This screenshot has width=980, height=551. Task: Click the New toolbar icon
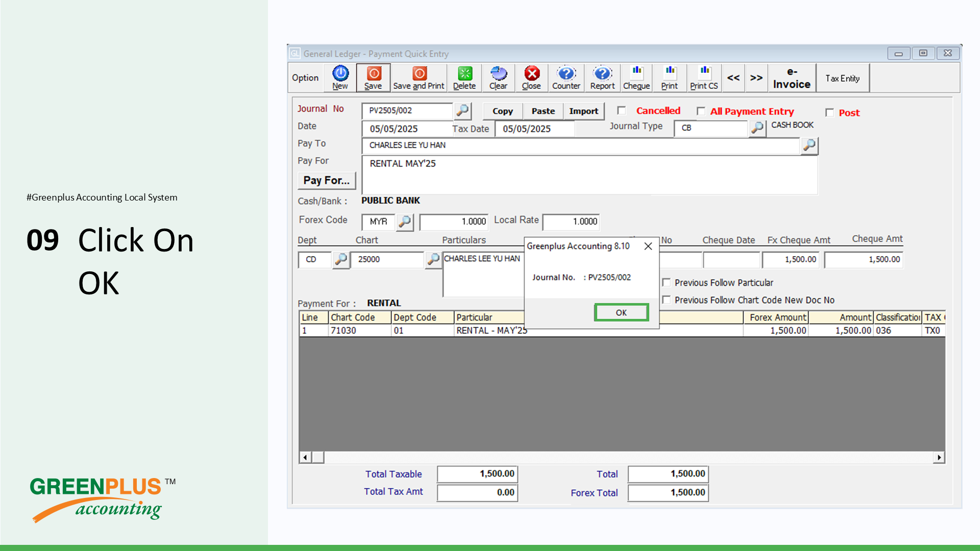click(x=340, y=78)
